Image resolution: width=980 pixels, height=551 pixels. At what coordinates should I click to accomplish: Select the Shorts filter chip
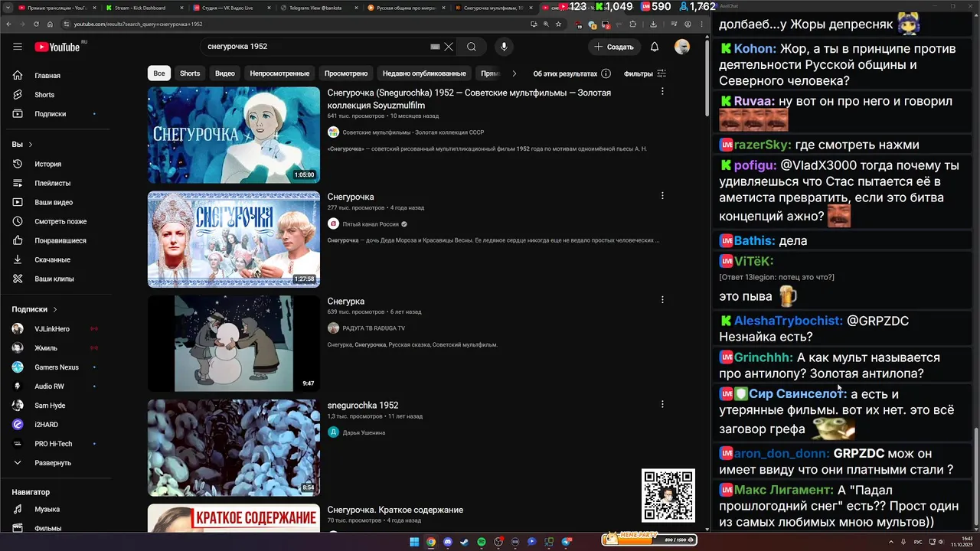coord(190,73)
